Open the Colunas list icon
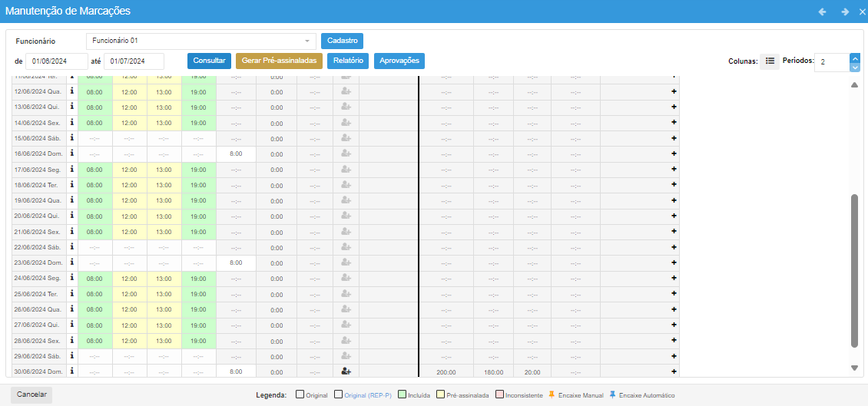This screenshot has height=406, width=868. point(770,61)
